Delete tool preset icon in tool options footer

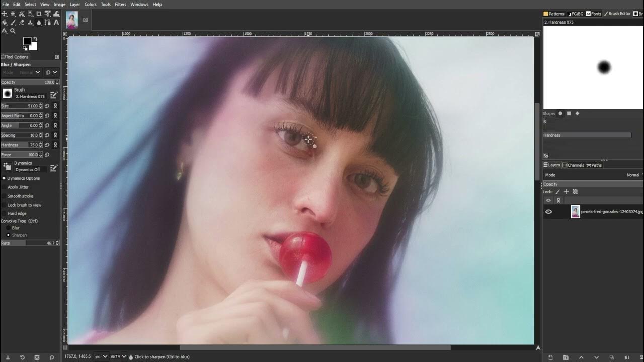point(37,357)
